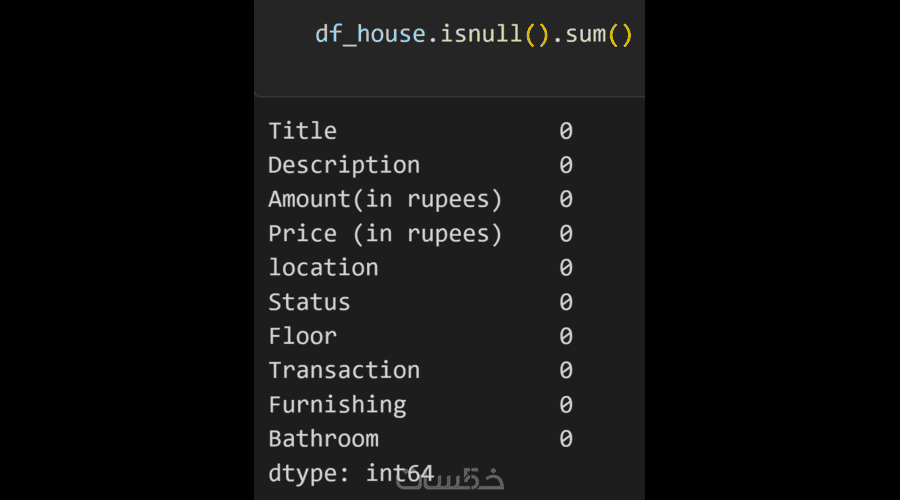Click the Amount(in rupees) row label
The height and width of the screenshot is (500, 900).
(x=385, y=200)
